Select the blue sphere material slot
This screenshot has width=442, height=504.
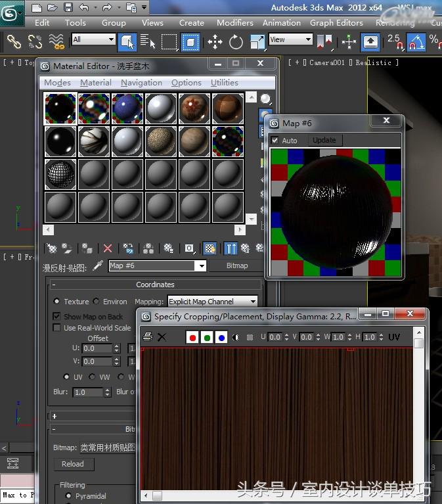tap(127, 108)
